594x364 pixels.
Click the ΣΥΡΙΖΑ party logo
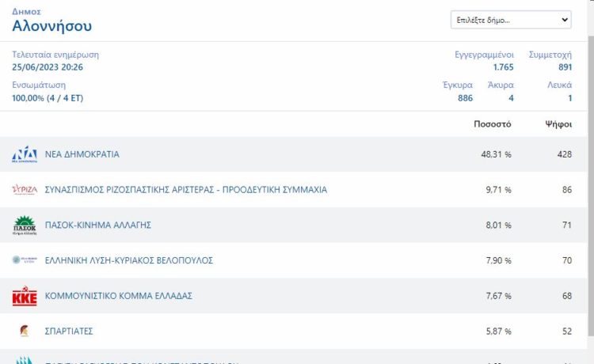coord(25,190)
